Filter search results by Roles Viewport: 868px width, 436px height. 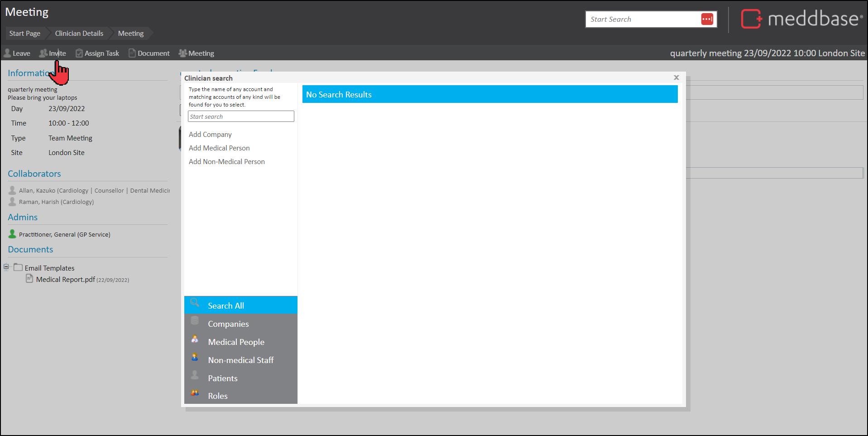(x=217, y=396)
